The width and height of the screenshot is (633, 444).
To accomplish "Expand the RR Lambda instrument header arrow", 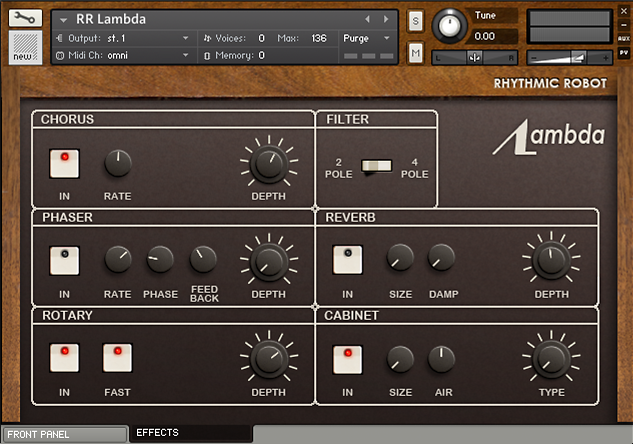I will point(63,19).
